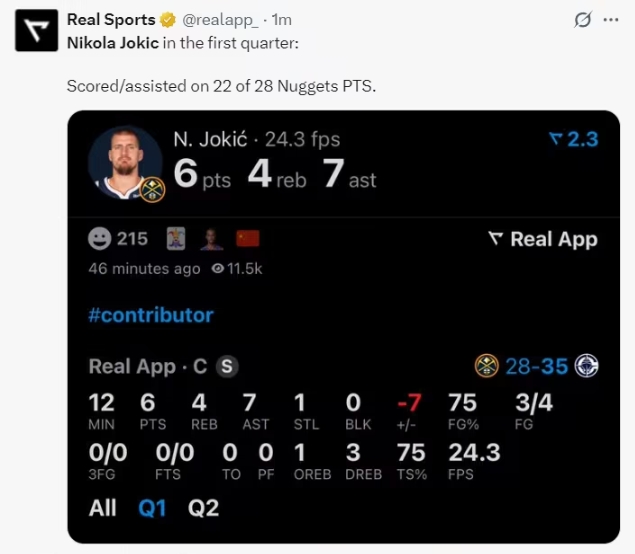
Task: Open the tweet's three-dot more menu
Action: 610,20
